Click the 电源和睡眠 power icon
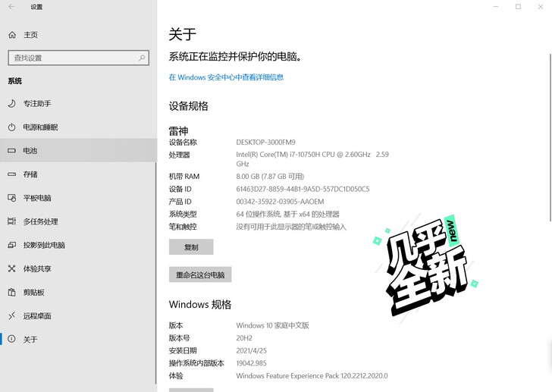Screen dimensions: 552x392 11,127
